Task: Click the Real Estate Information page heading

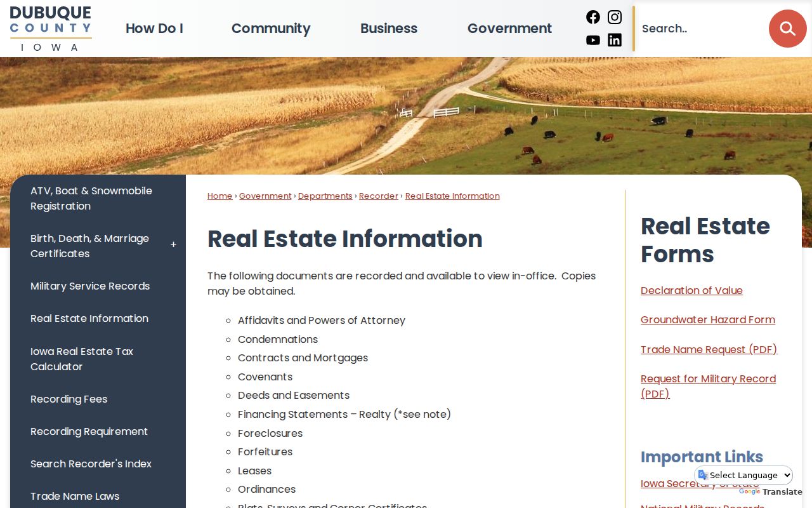Action: point(345,239)
